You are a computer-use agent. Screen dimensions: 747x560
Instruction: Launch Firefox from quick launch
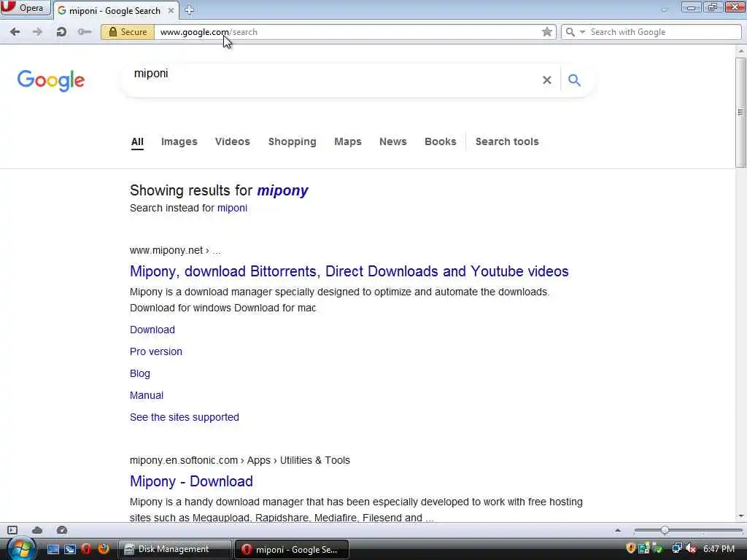pos(104,549)
